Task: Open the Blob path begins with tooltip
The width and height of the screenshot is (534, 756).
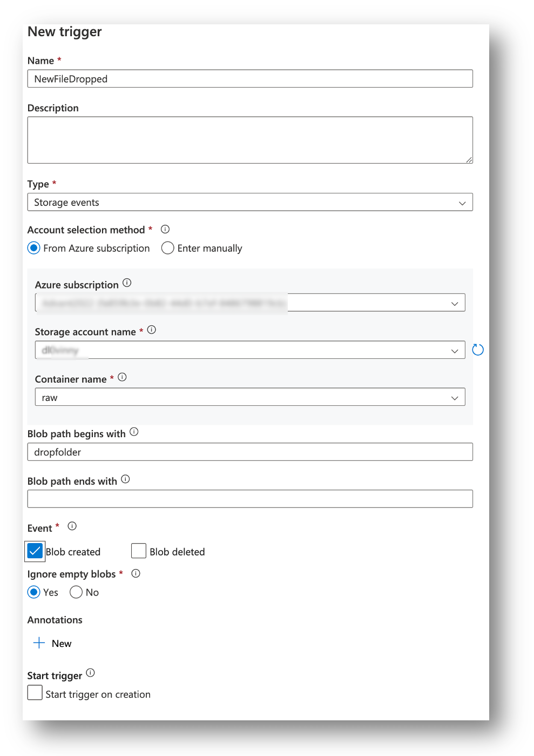Action: (x=133, y=432)
